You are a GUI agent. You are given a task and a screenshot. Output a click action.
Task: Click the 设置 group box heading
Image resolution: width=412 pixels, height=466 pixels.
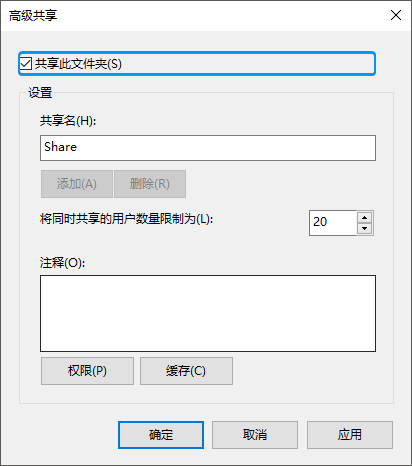click(40, 93)
